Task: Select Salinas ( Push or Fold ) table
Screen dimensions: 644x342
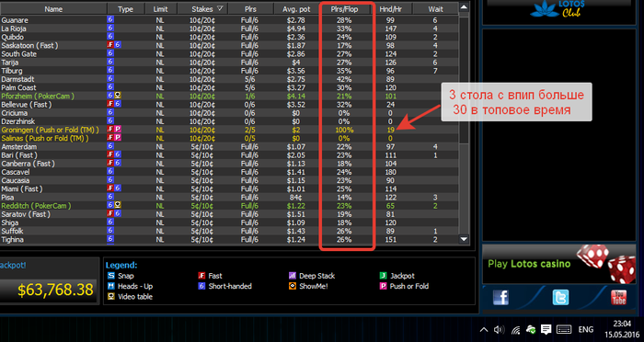Action: pyautogui.click(x=229, y=138)
